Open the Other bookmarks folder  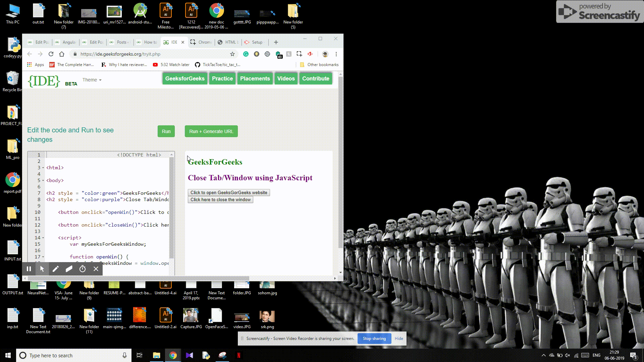point(319,65)
